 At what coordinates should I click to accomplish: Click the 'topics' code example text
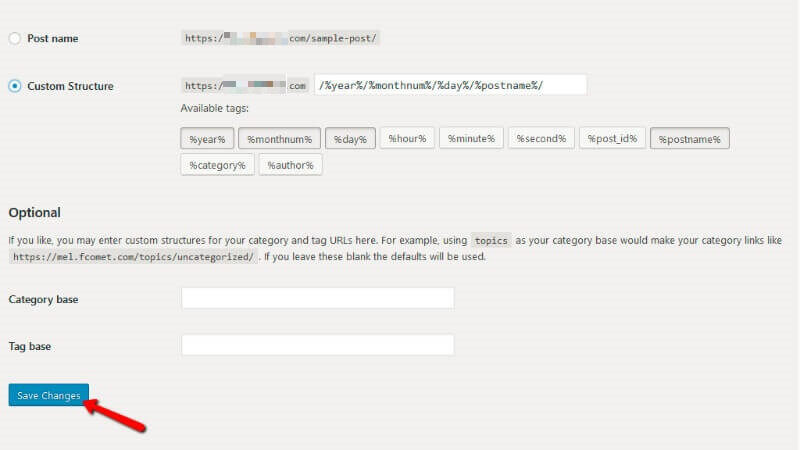click(x=491, y=241)
